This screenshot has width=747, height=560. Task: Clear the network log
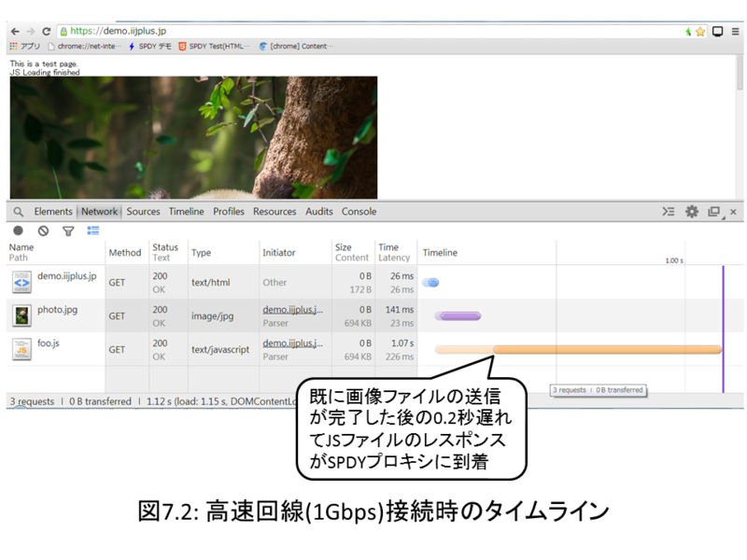point(43,231)
